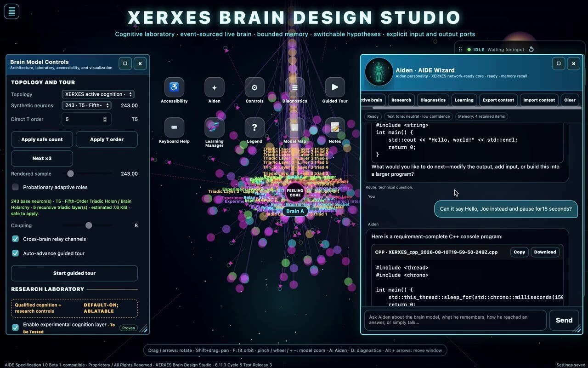Launch the Guided Tour play icon

(335, 87)
